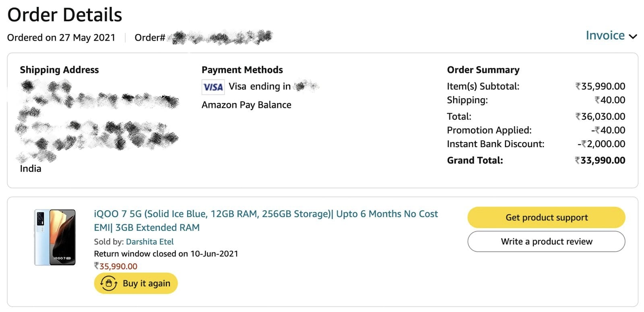Click the Promotion Applied label

pyautogui.click(x=489, y=130)
